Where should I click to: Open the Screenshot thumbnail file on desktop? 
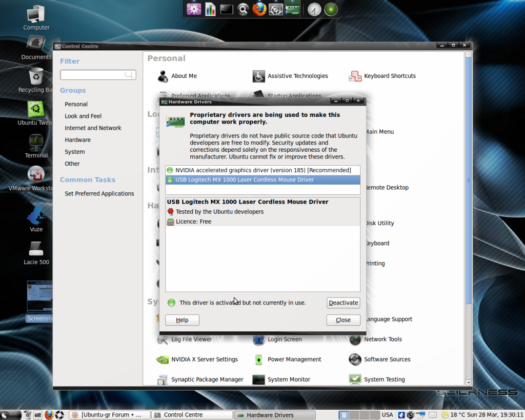coord(39,301)
